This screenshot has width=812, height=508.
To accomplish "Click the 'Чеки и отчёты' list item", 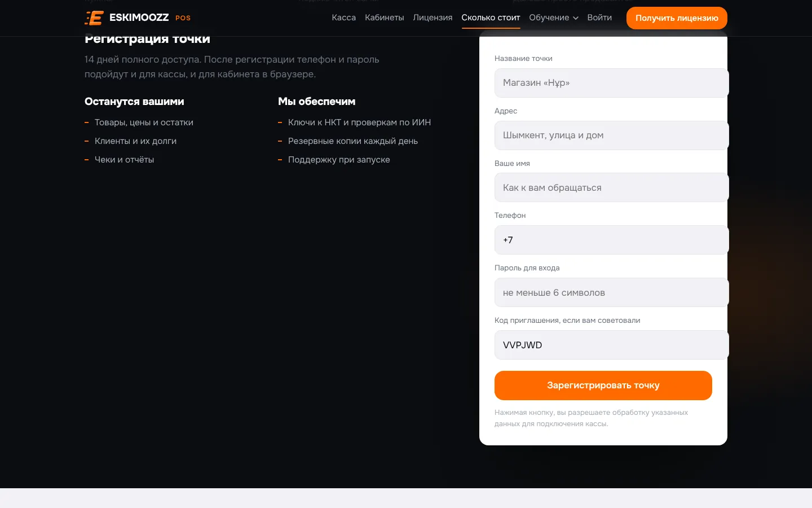I will pos(124,160).
